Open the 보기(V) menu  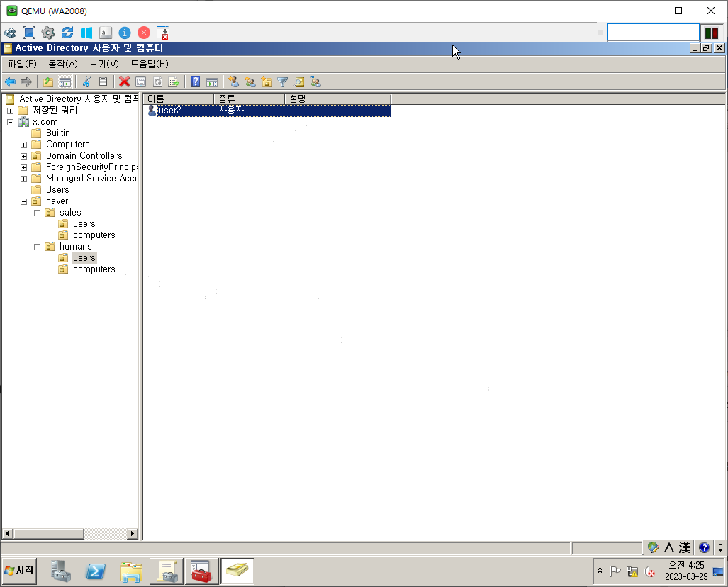click(104, 64)
